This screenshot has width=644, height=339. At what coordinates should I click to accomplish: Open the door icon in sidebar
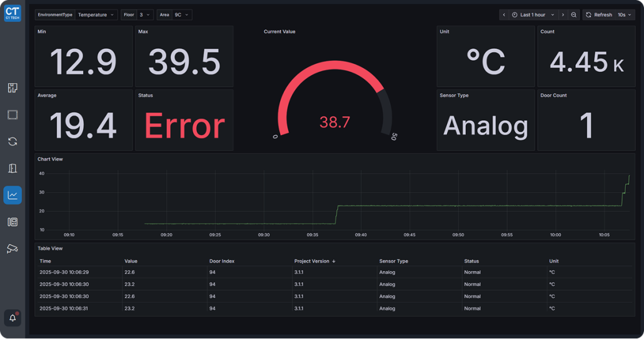pyautogui.click(x=13, y=168)
